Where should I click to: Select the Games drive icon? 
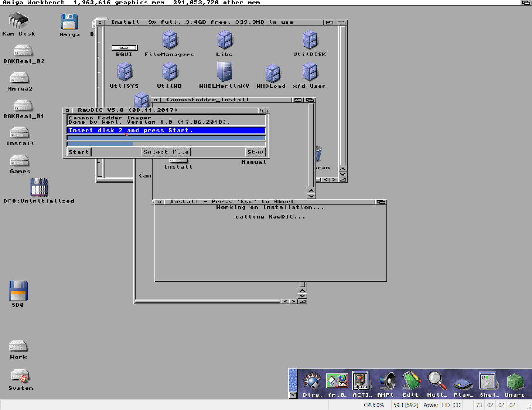pos(19,160)
